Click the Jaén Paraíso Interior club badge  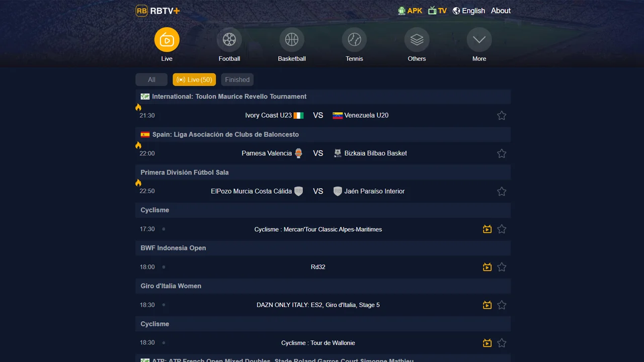(338, 191)
